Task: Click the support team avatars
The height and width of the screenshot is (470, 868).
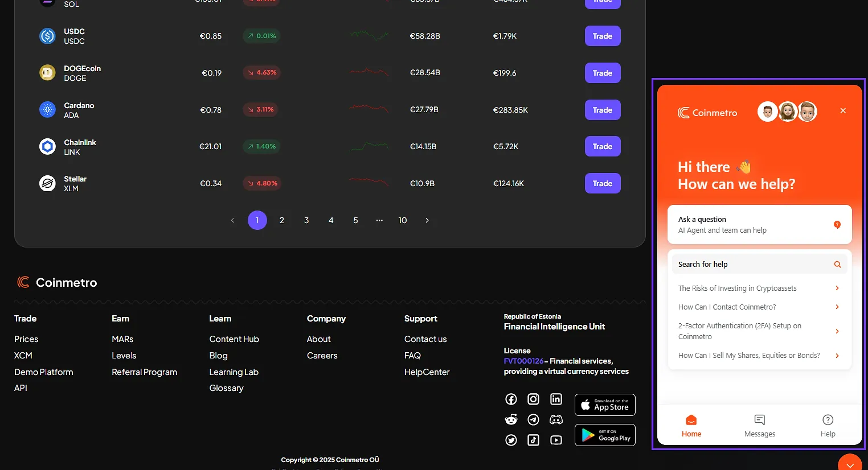Action: pos(788,112)
